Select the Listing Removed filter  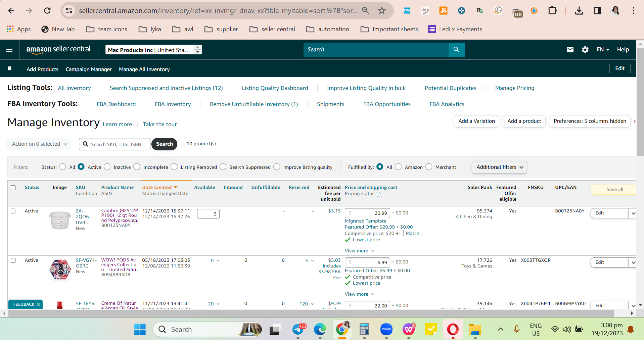pyautogui.click(x=174, y=167)
